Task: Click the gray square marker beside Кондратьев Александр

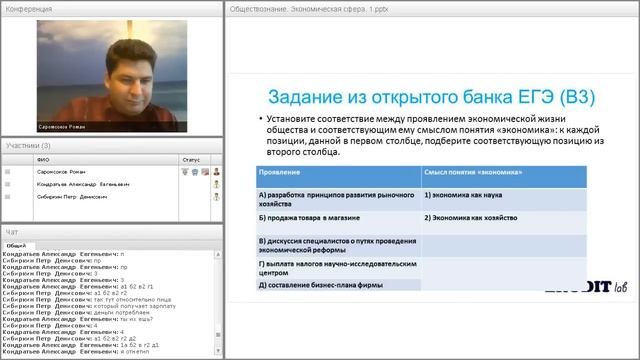Action: 7,184
